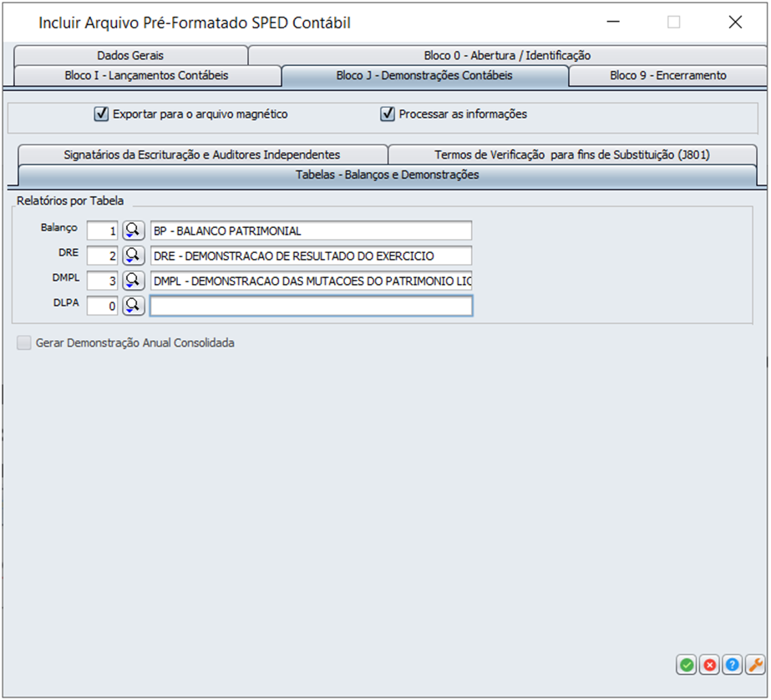Open the search lookup for DRE
This screenshot has height=700, width=771.
point(134,256)
